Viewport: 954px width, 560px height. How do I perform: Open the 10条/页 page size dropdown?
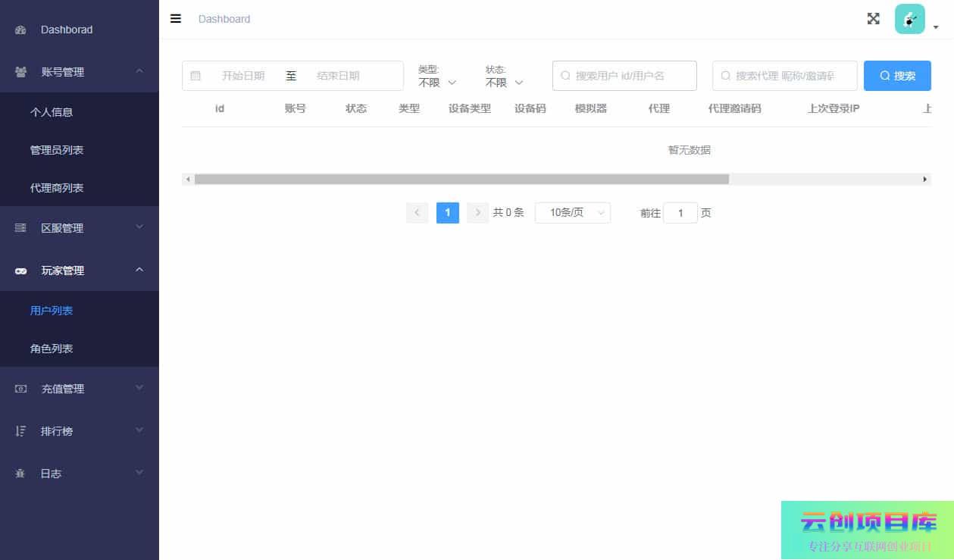[572, 213]
